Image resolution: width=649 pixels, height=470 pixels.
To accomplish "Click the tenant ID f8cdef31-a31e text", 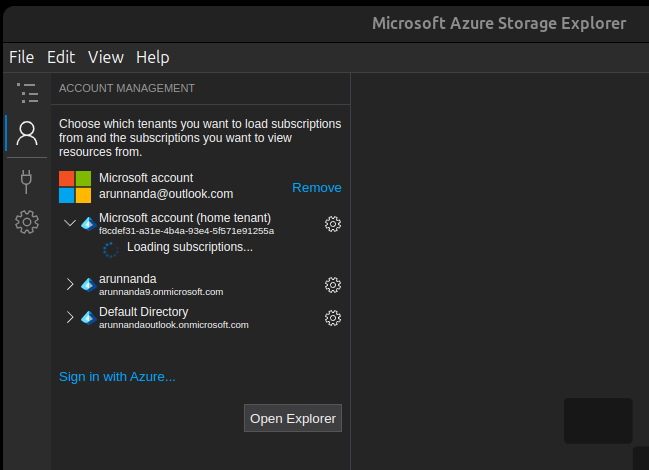I will tap(186, 231).
